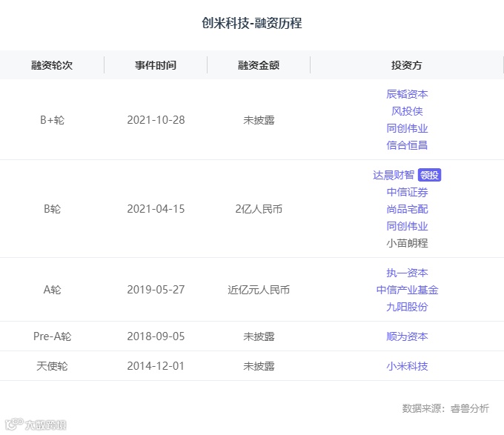
Task: Open investor link 顺为资本
Action: point(407,336)
